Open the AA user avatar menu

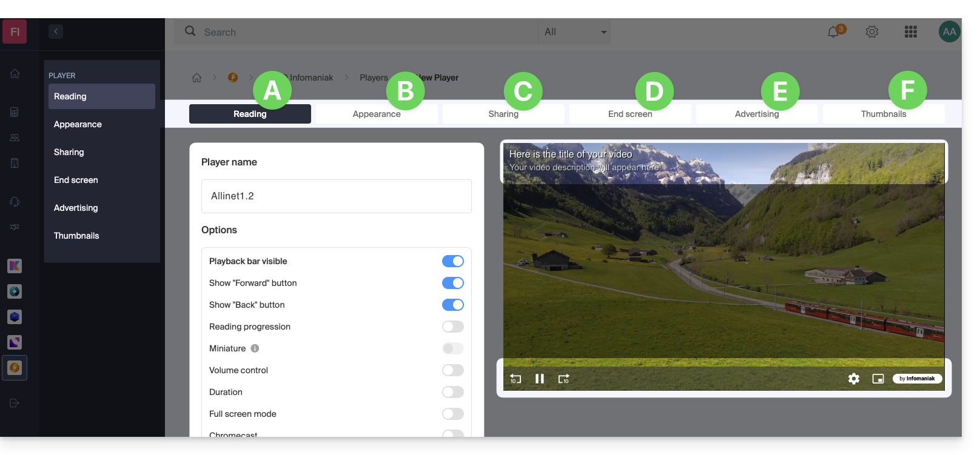949,32
